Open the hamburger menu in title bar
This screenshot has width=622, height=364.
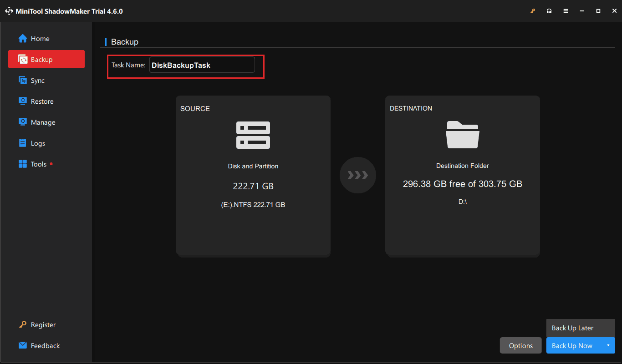point(566,11)
